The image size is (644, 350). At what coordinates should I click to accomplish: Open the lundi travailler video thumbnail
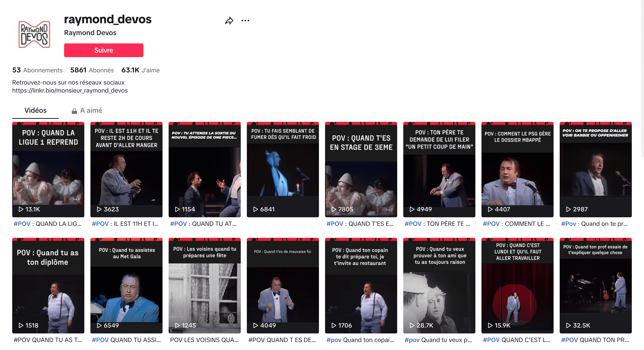point(517,286)
